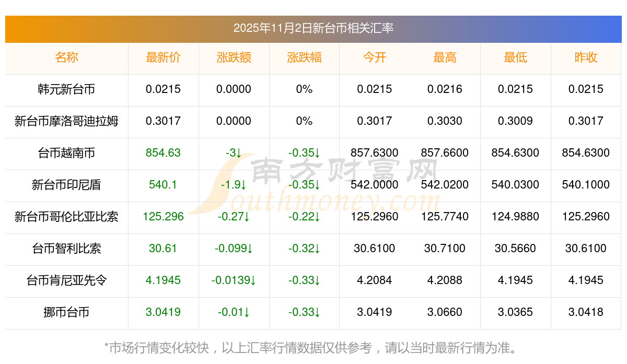Click the row name '新台币摩洛哥迪拉姆'
Image resolution: width=627 pixels, height=364 pixels.
66,121
